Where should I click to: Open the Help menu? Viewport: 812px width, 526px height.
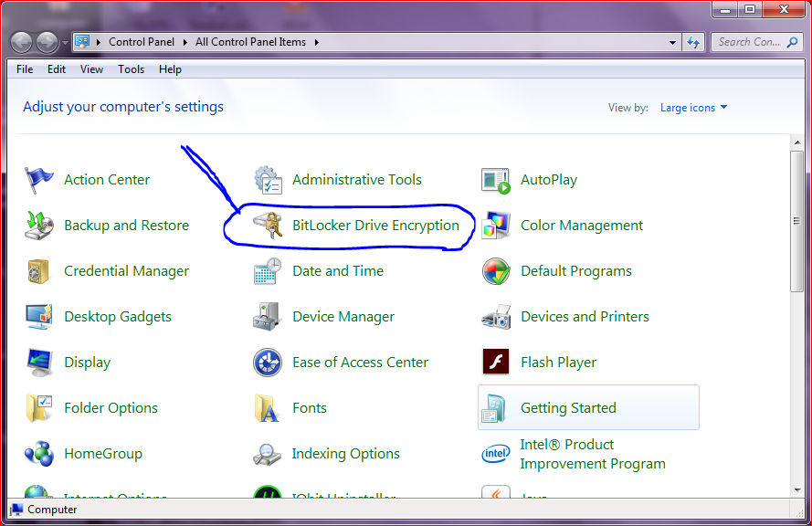click(170, 69)
